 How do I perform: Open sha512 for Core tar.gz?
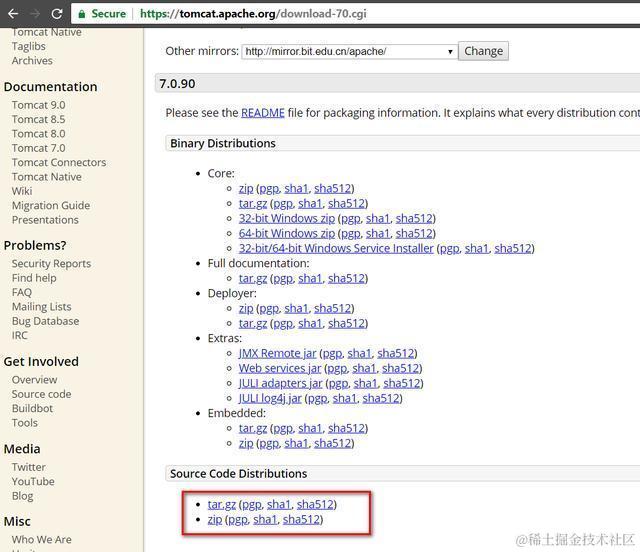tap(347, 203)
